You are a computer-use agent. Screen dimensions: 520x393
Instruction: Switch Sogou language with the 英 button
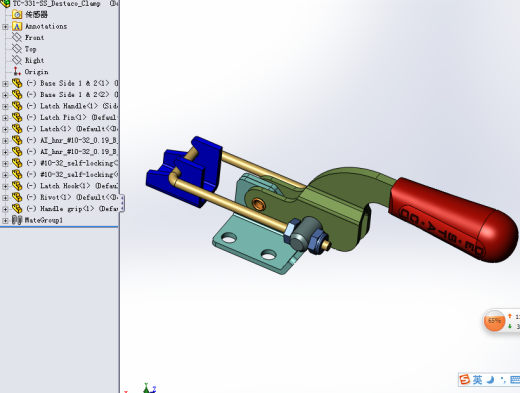point(477,380)
